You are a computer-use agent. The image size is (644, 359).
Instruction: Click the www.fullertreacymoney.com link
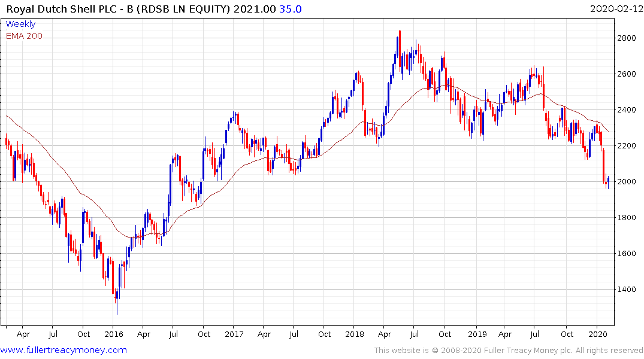coord(64,350)
